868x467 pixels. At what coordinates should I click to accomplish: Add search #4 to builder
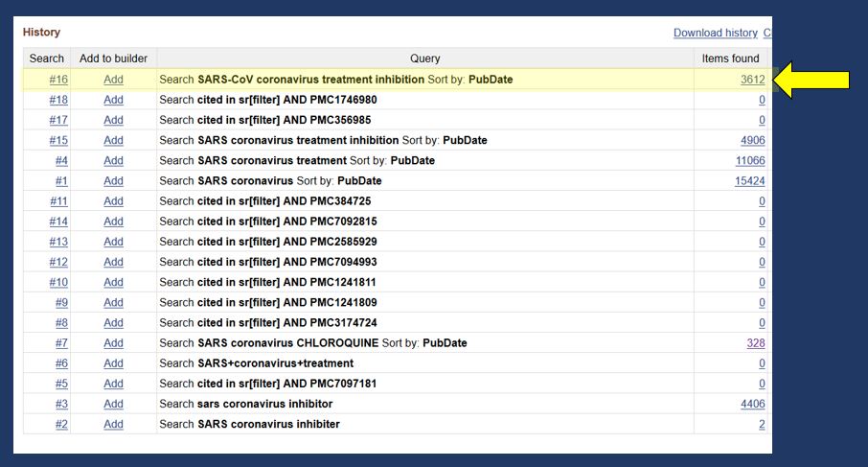coord(113,160)
